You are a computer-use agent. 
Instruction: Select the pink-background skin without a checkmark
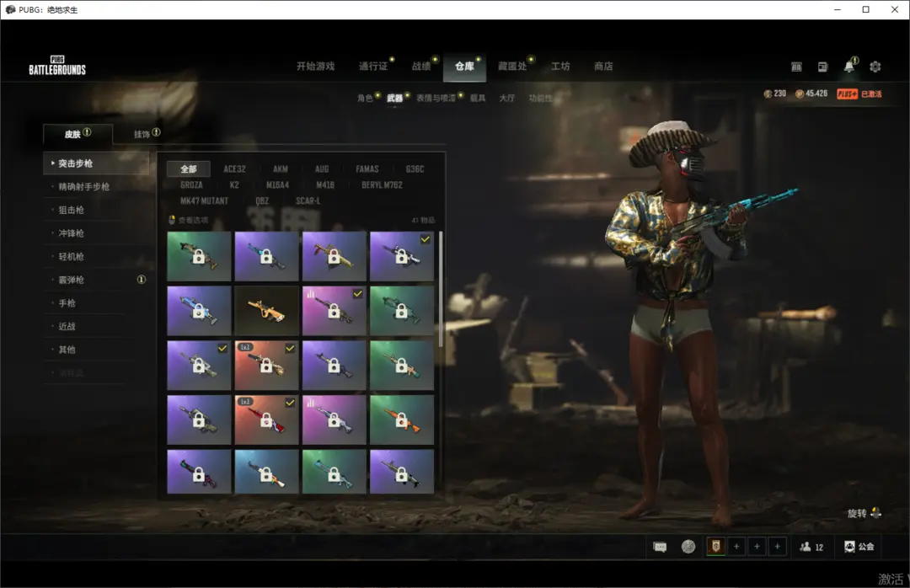click(x=334, y=420)
